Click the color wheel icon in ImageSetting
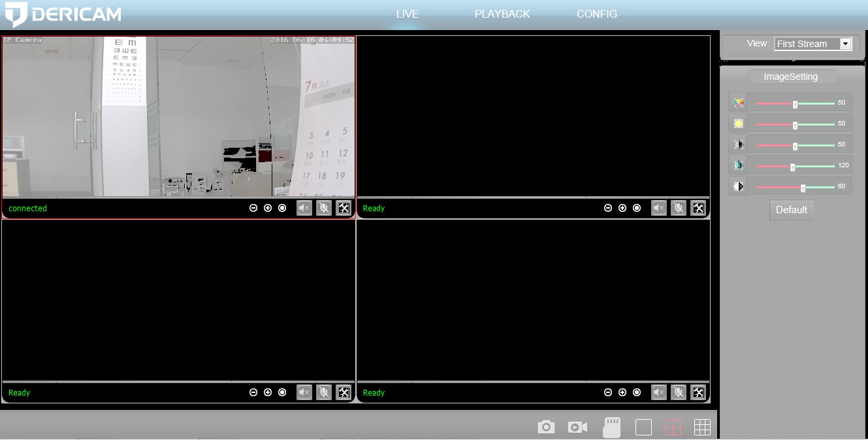Viewport: 868px width, 440px height. (x=739, y=103)
